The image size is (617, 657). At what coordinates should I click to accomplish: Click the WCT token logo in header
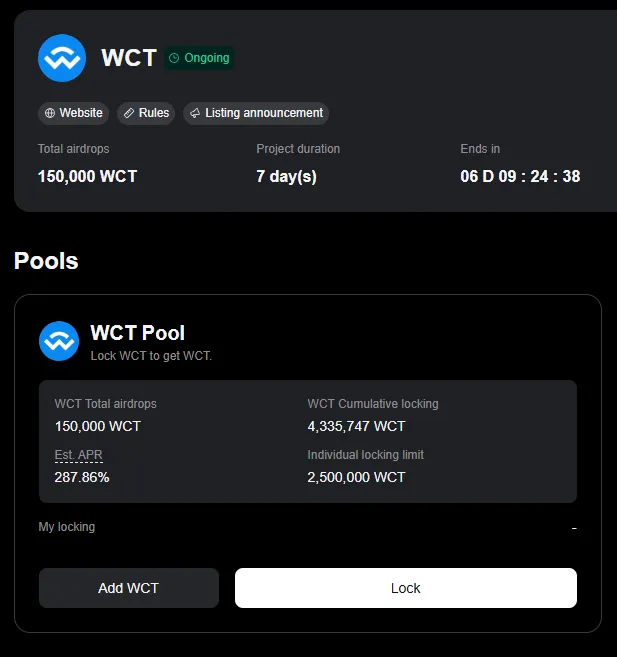62,58
